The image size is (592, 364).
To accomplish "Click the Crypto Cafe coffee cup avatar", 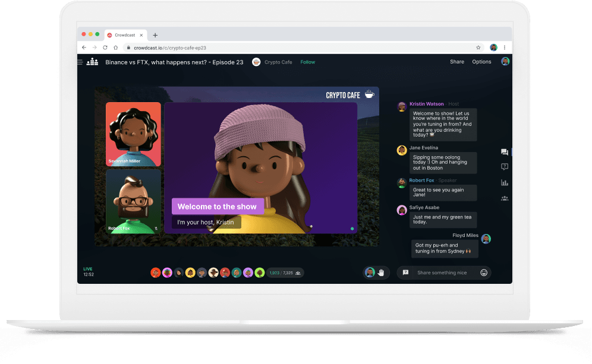I will pos(256,62).
